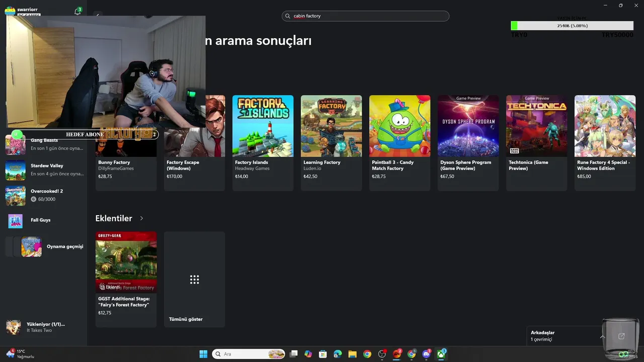The height and width of the screenshot is (362, 644).
Task: Focus the 'cabin factory' search field
Action: [x=365, y=16]
